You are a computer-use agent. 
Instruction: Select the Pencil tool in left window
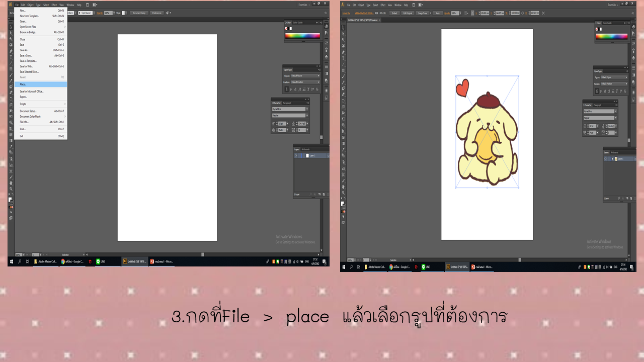11,81
